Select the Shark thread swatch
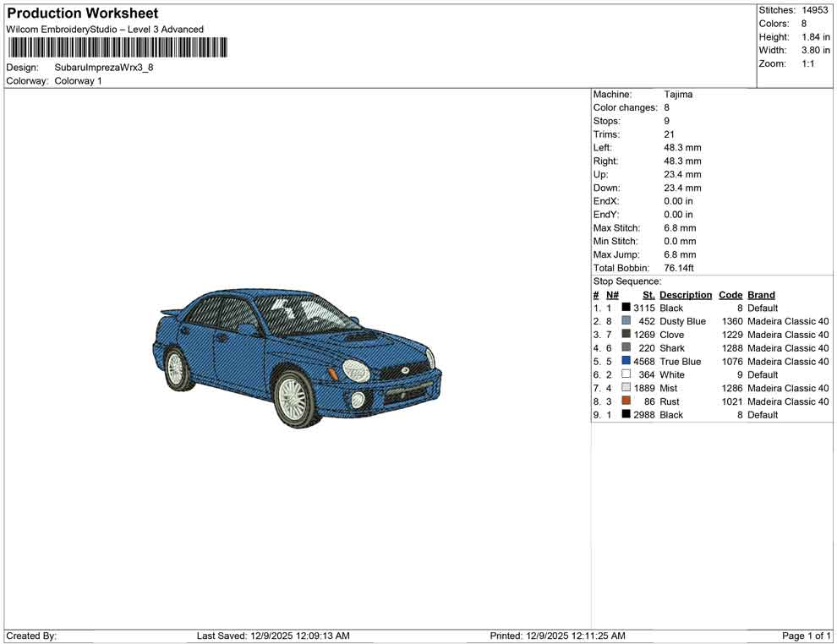 click(x=626, y=348)
